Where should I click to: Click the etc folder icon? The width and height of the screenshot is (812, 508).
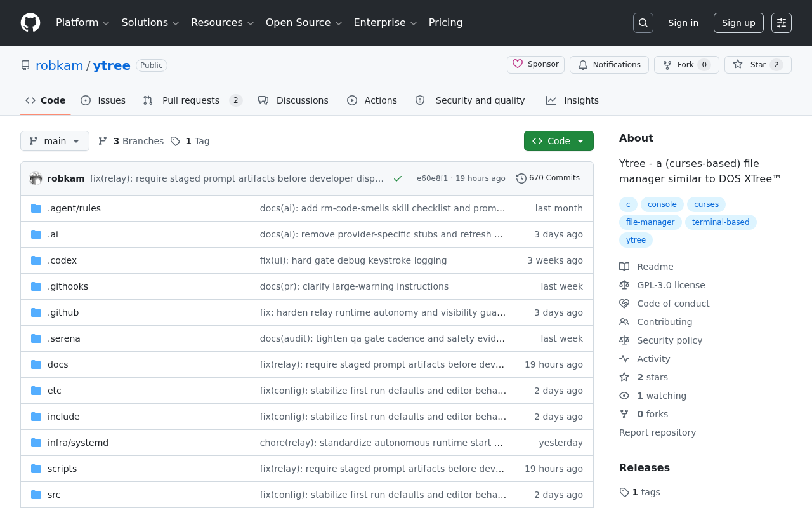tap(36, 391)
